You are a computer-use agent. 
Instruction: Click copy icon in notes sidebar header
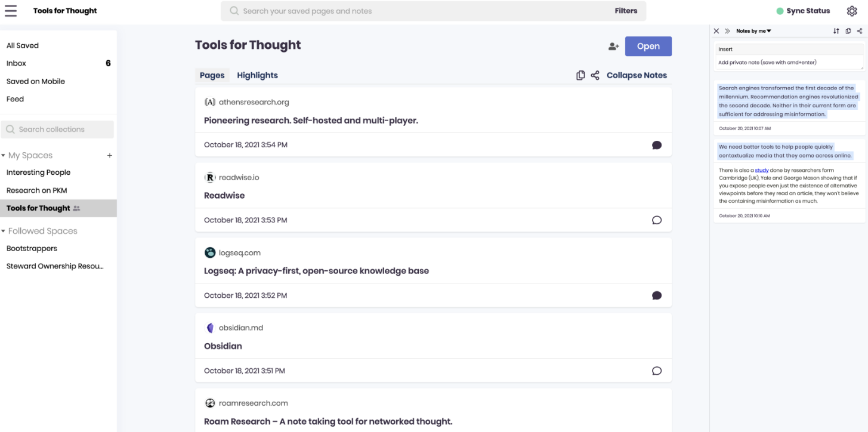pyautogui.click(x=848, y=31)
